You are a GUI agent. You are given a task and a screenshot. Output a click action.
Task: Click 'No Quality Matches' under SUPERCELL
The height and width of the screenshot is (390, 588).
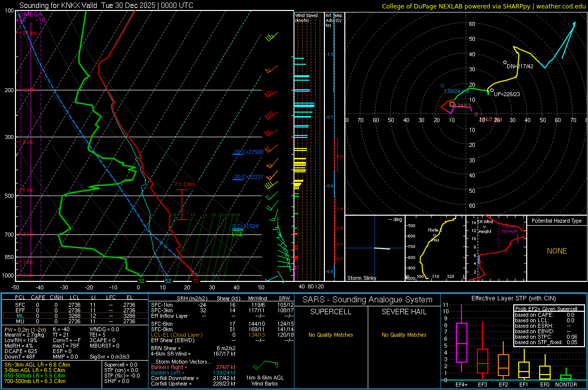coord(331,335)
